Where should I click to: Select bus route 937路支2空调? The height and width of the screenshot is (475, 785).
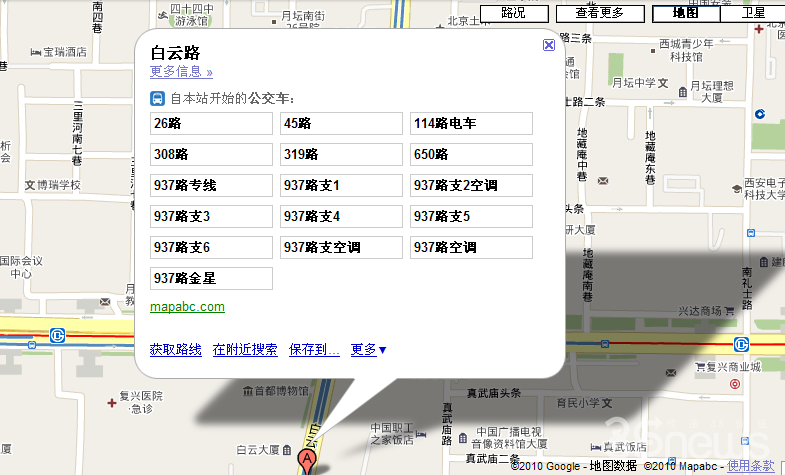(x=471, y=186)
